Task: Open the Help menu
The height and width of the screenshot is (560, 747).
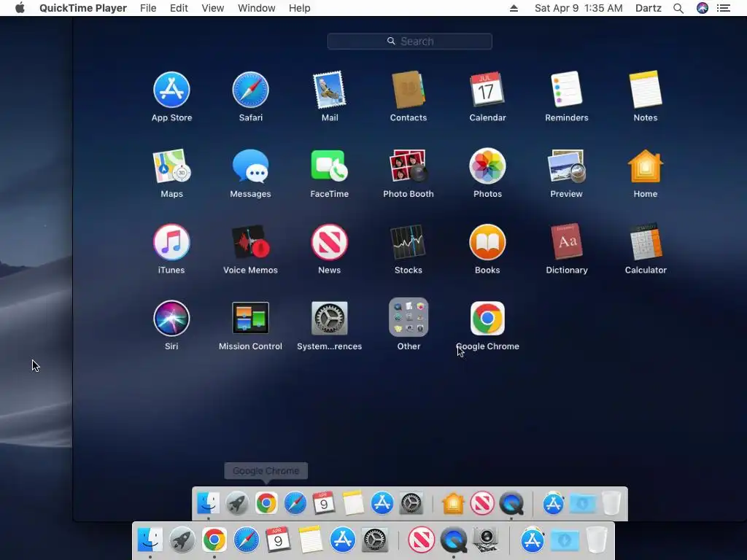Action: coord(299,8)
